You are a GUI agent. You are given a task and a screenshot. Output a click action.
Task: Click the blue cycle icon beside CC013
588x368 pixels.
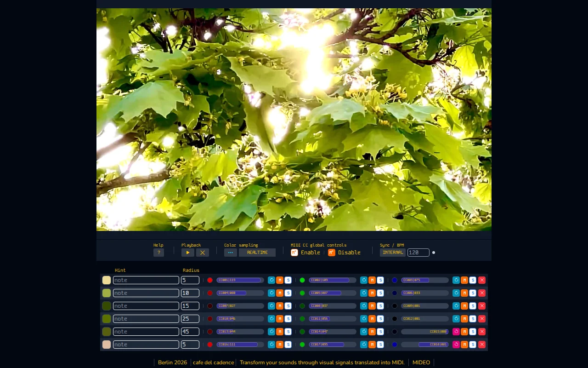point(271,332)
